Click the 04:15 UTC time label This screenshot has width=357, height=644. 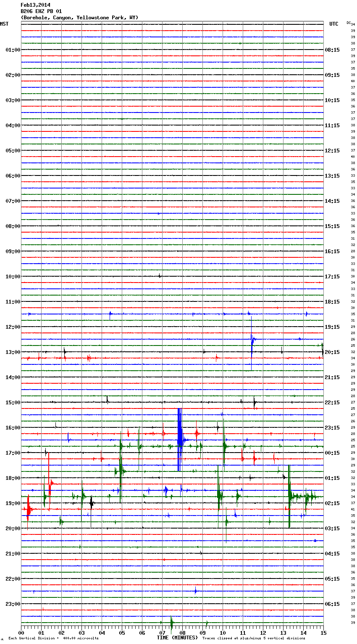332,554
